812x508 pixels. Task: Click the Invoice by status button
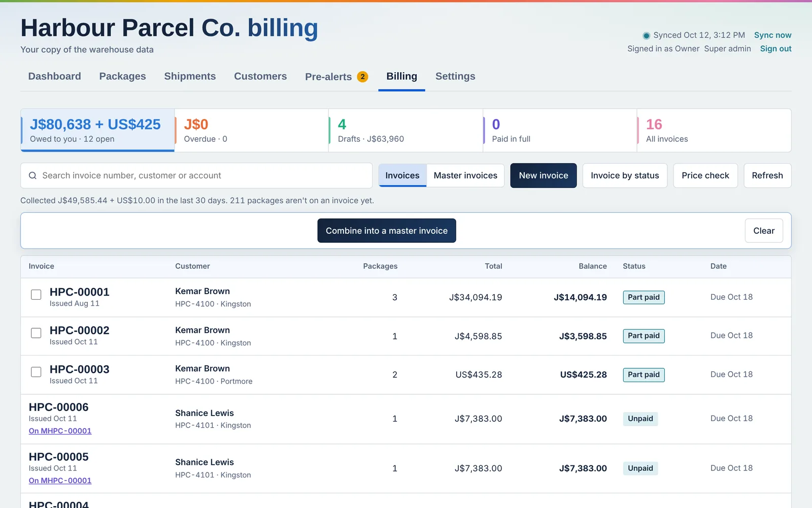tap(625, 175)
